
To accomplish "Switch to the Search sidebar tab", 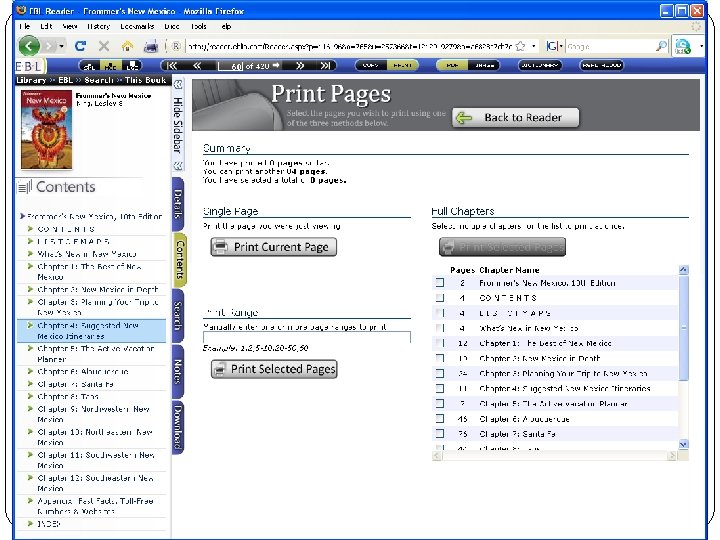I will click(179, 315).
